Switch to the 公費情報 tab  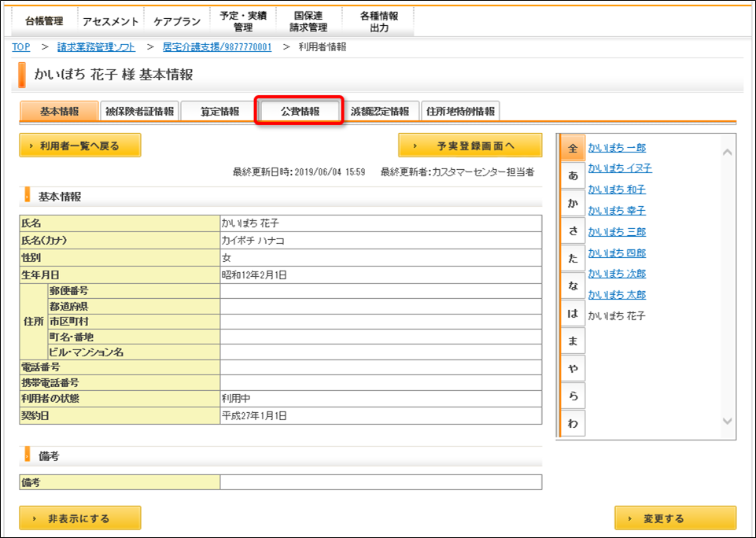[300, 112]
